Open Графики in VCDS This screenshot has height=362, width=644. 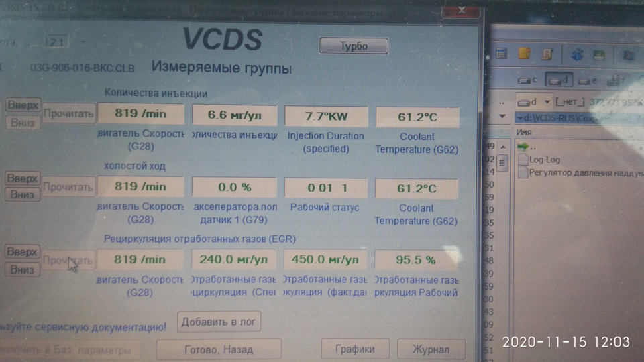point(355,349)
